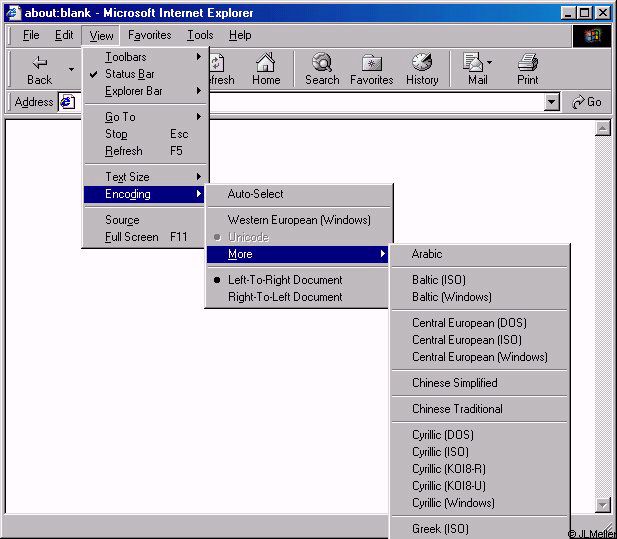Select Cyrillic (KOI8-R) encoding
Image resolution: width=617 pixels, height=539 pixels.
click(479, 469)
